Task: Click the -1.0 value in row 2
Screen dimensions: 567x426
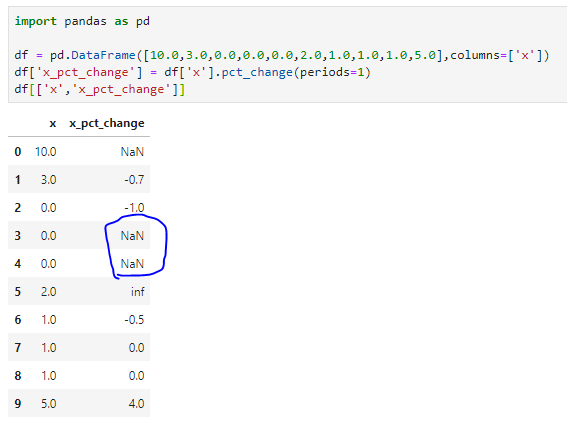Action: [134, 208]
